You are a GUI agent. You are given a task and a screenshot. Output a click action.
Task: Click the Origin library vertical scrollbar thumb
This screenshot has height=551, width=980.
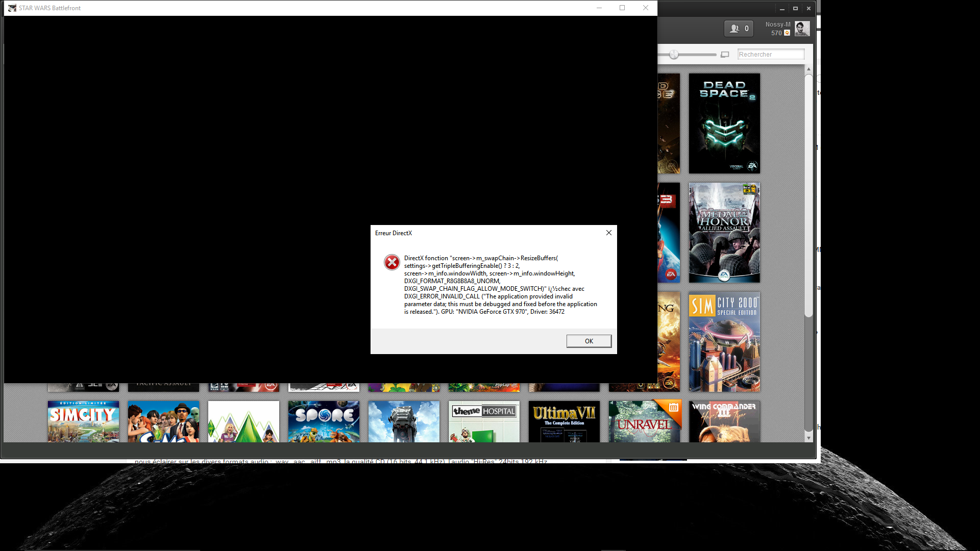pos(808,196)
